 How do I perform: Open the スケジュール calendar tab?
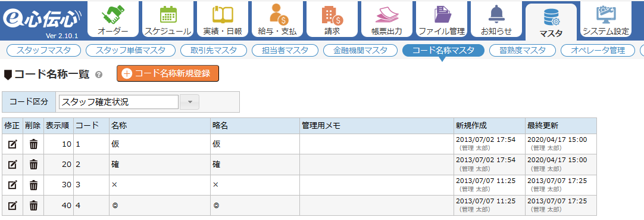tap(168, 19)
